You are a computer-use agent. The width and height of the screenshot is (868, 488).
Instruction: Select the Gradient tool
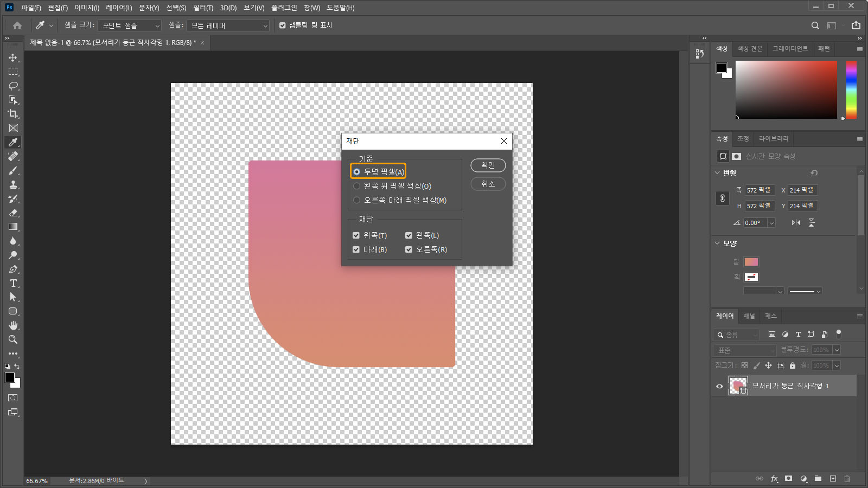pos(13,227)
